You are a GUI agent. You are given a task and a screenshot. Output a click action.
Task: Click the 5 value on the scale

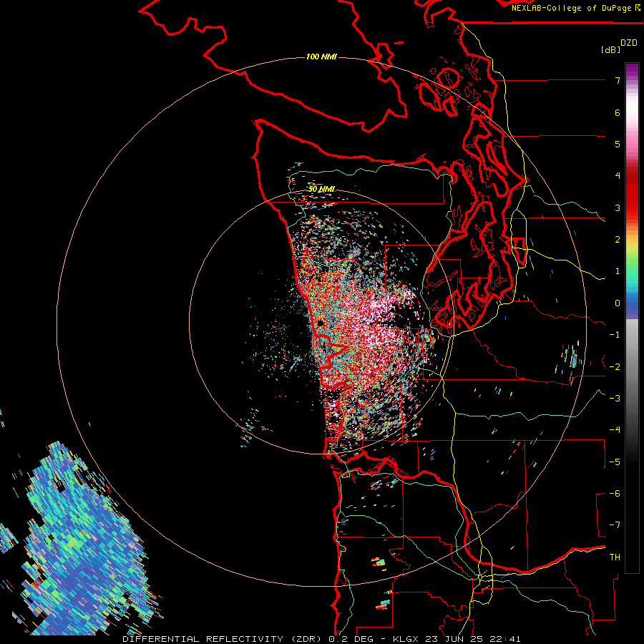[618, 144]
